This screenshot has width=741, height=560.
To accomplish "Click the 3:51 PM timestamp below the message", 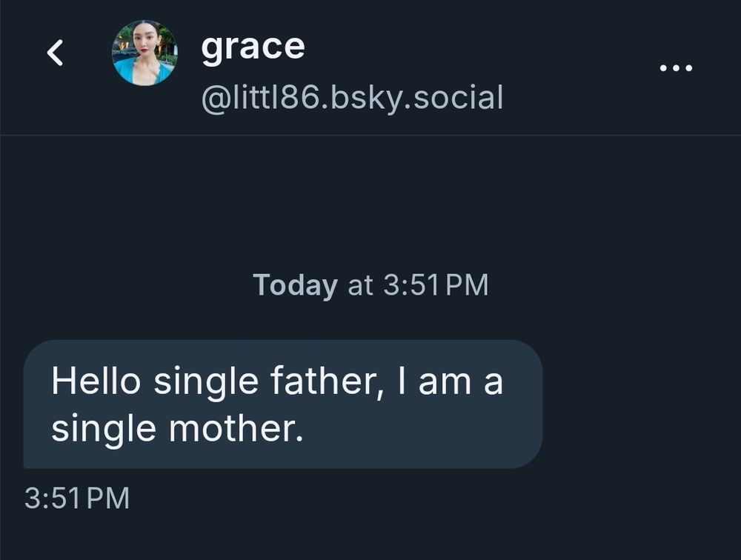I will (x=77, y=498).
